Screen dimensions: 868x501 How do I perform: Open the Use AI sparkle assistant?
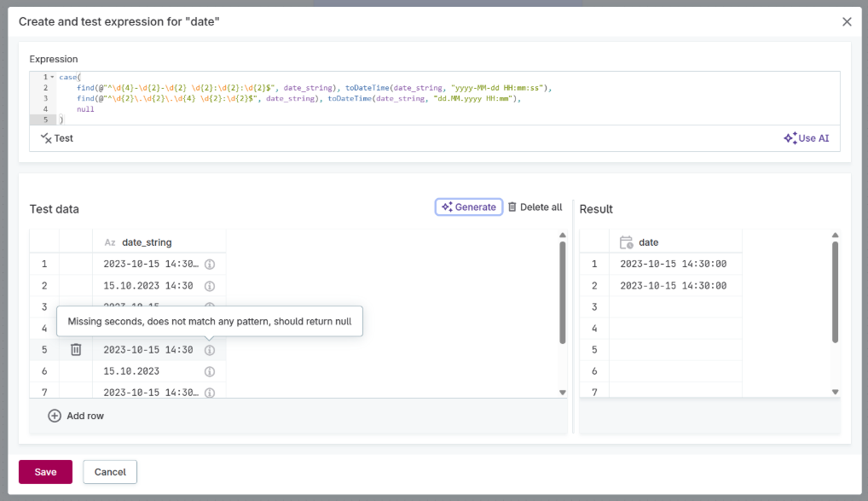click(x=807, y=137)
